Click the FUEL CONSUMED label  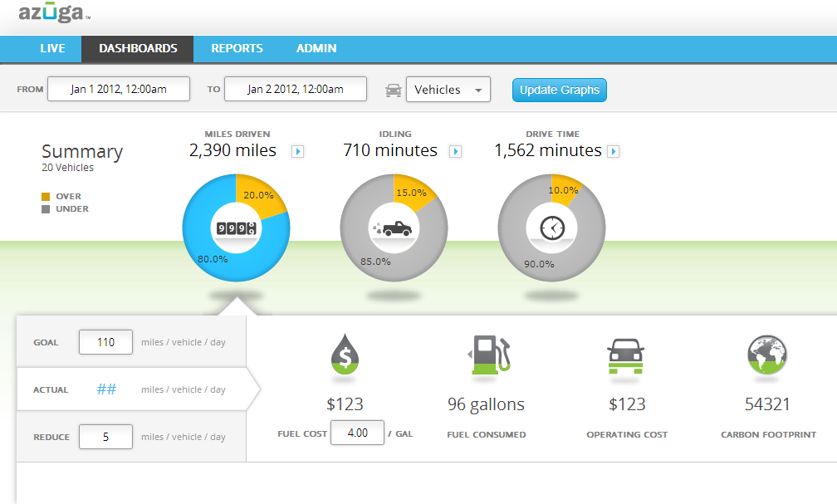pyautogui.click(x=487, y=434)
